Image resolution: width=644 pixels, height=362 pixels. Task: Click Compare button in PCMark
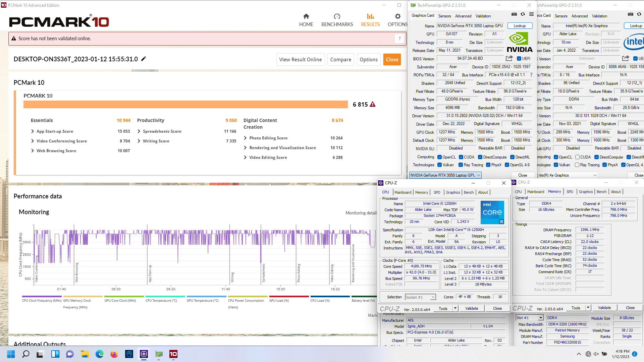(x=340, y=60)
